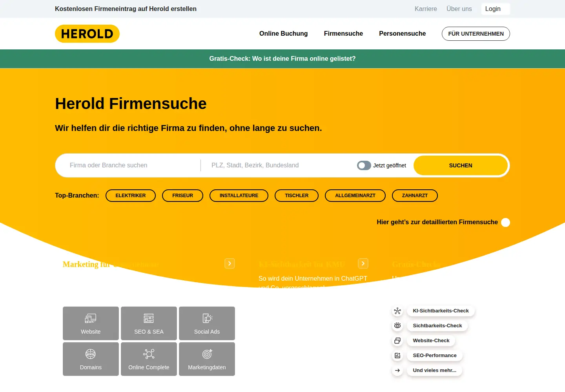565x392 pixels.
Task: Click the icon beside KI-Sichtbarkeits-Check
Action: 397,311
